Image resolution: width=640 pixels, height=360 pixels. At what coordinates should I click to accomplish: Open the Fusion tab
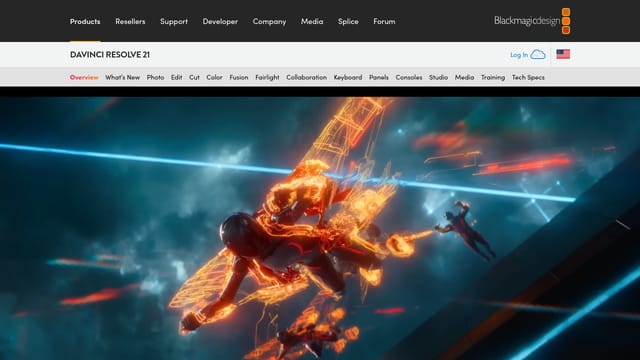coord(239,77)
